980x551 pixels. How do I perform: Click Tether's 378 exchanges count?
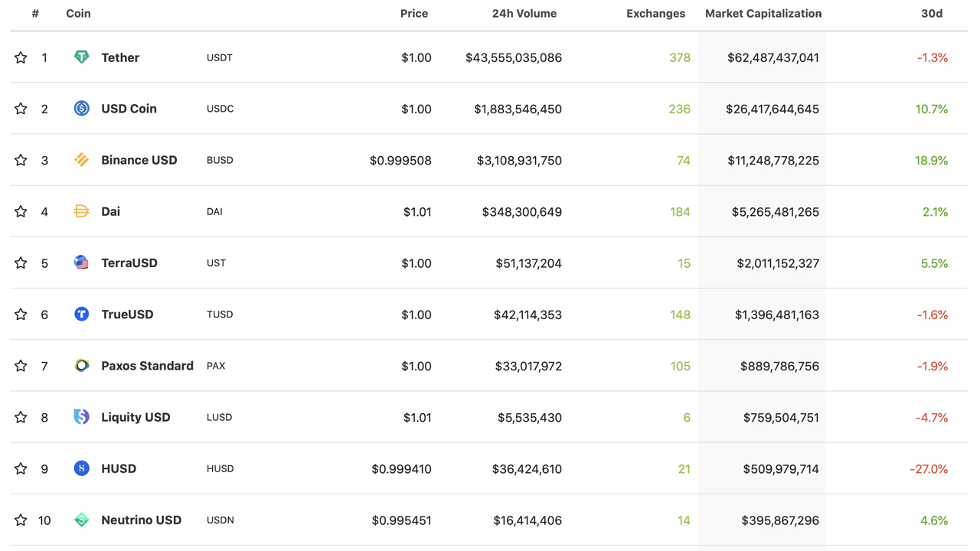680,57
